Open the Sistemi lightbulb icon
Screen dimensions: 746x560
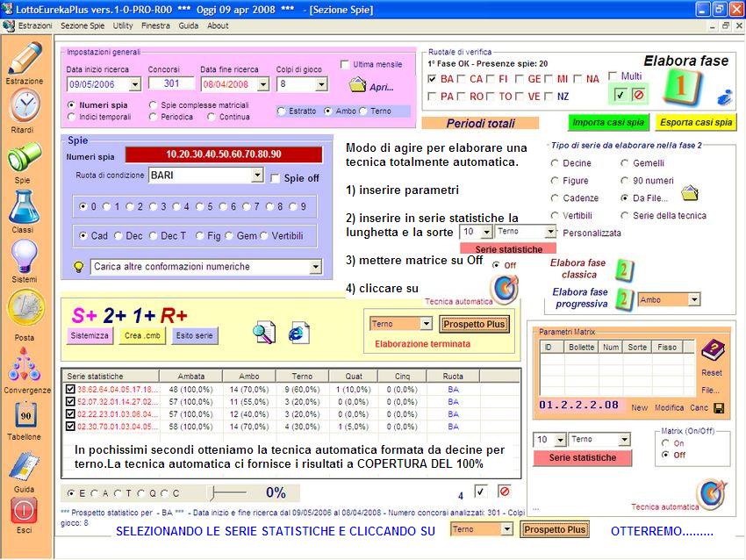point(25,256)
